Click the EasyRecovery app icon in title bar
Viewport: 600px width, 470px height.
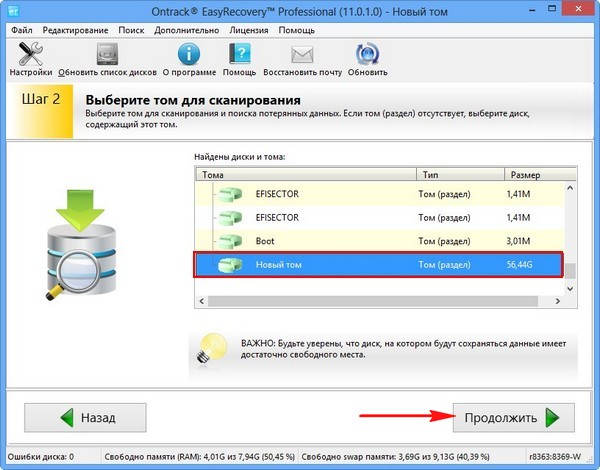[13, 11]
